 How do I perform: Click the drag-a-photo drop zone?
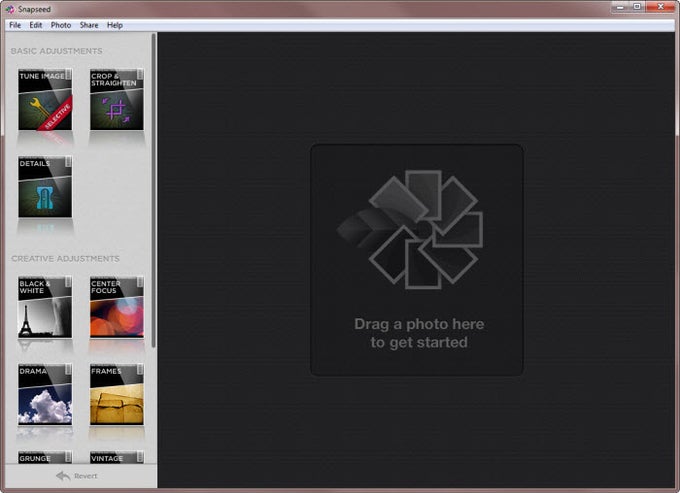click(417, 260)
